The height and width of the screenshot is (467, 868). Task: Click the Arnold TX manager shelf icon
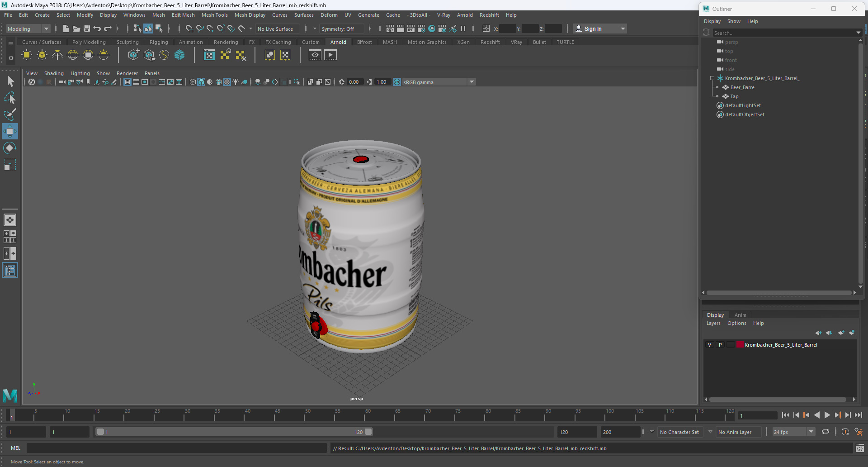click(x=209, y=55)
